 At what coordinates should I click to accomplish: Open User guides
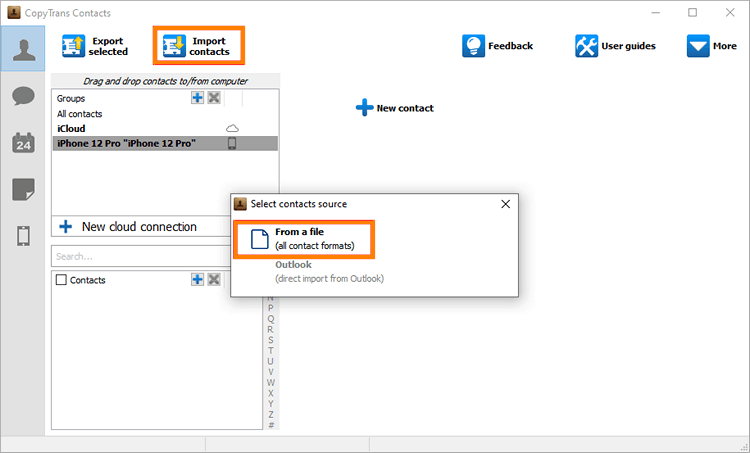point(614,46)
